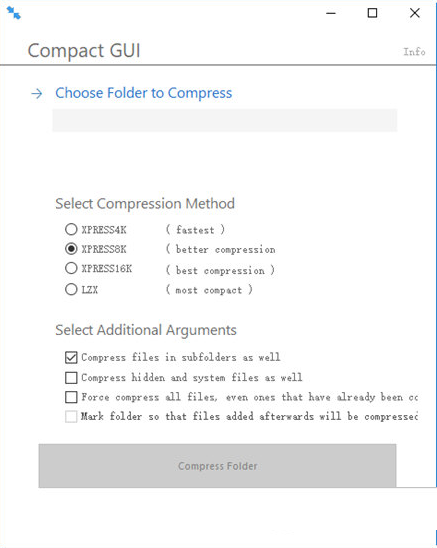The height and width of the screenshot is (548, 437).
Task: Click the arrow icon beside Choose Folder
Action: (37, 94)
